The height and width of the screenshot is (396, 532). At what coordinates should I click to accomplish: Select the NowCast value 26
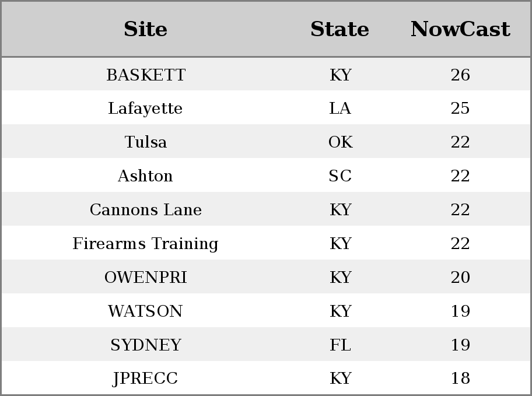pyautogui.click(x=460, y=75)
